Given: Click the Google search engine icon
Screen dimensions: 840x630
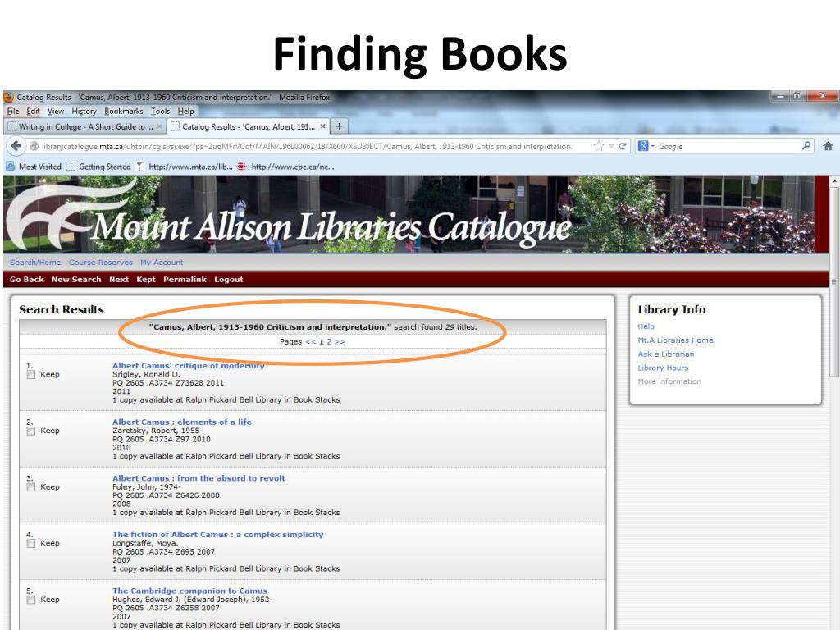Looking at the screenshot, I should tap(643, 146).
